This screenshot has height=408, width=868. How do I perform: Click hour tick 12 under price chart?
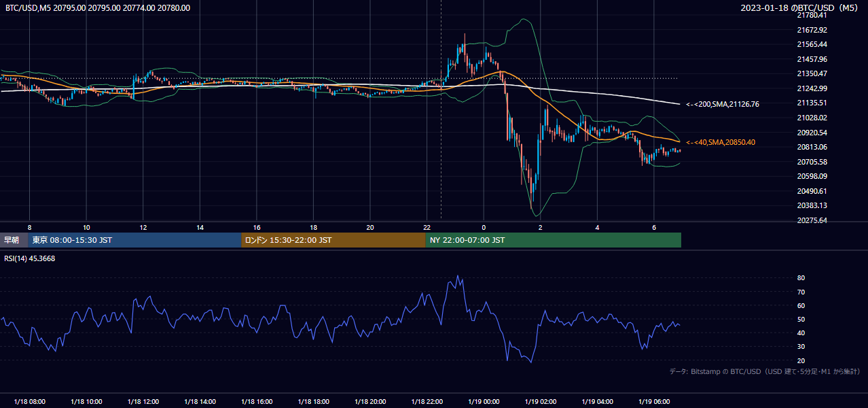click(x=143, y=227)
